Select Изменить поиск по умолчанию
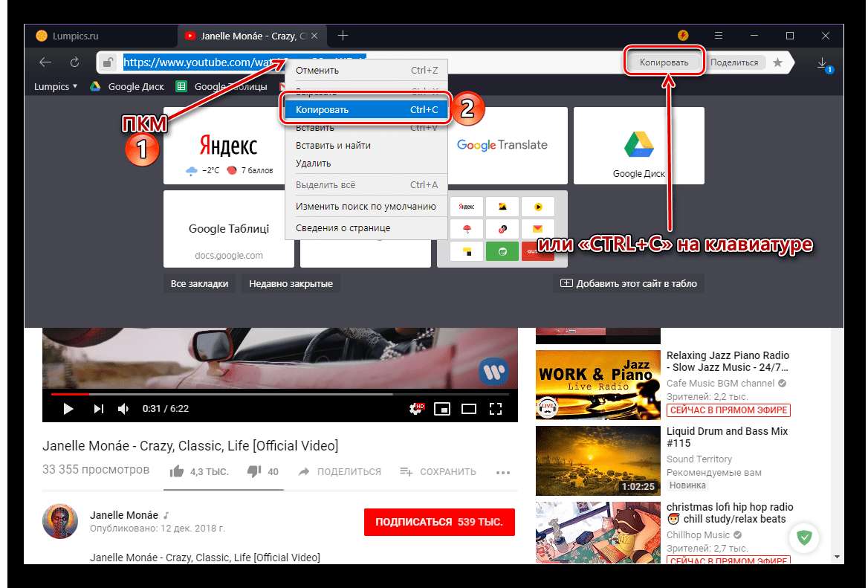 click(x=366, y=206)
